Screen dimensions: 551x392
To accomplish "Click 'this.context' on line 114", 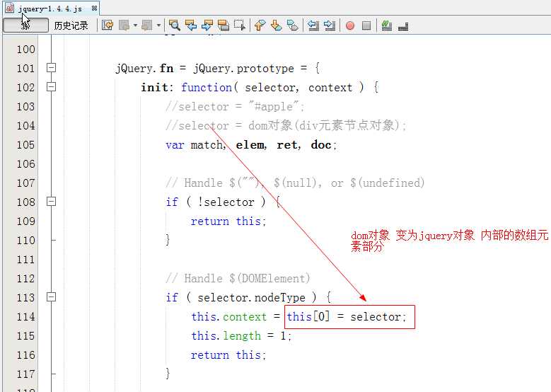I will click(x=229, y=317).
